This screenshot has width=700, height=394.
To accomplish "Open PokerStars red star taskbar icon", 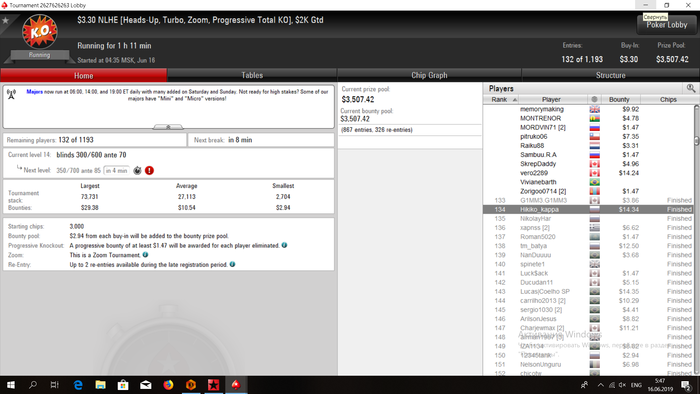I will (x=213, y=385).
